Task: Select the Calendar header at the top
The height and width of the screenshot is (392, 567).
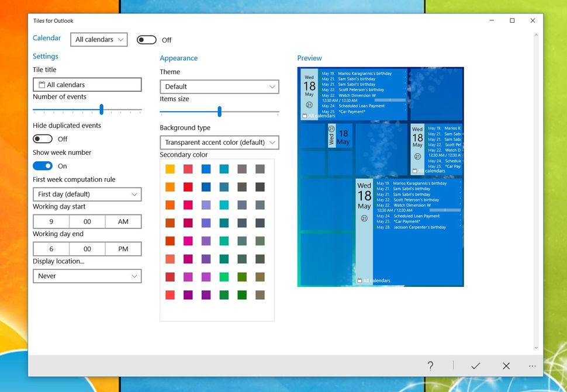Action: (x=47, y=37)
